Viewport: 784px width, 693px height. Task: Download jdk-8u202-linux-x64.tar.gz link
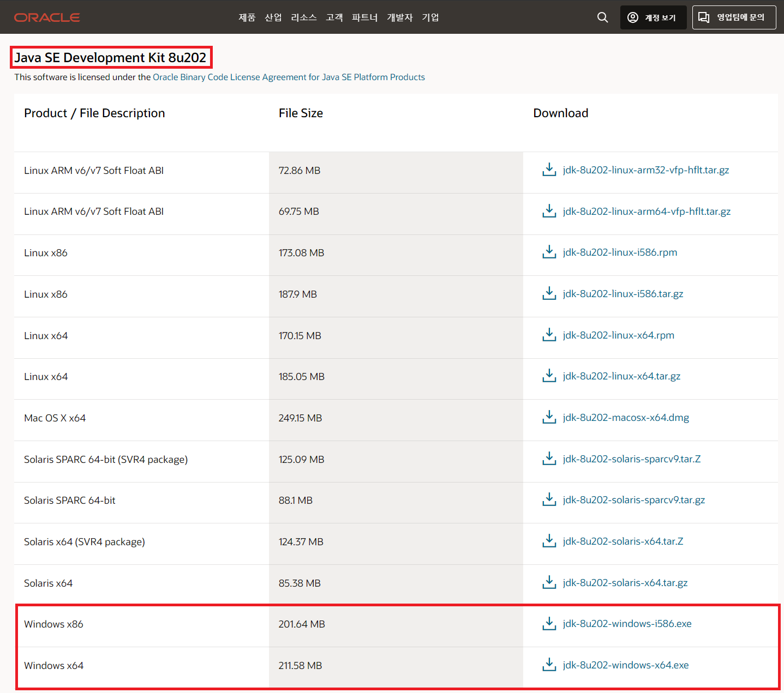[621, 376]
